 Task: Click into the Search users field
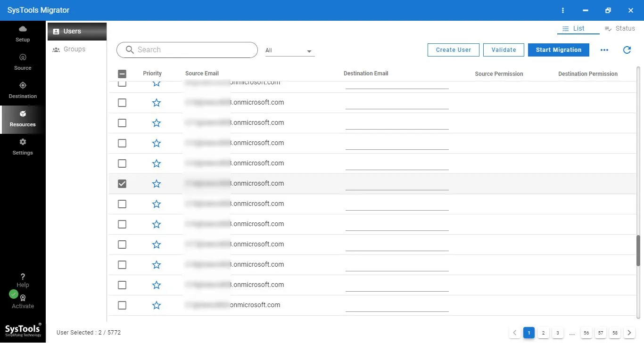[187, 50]
